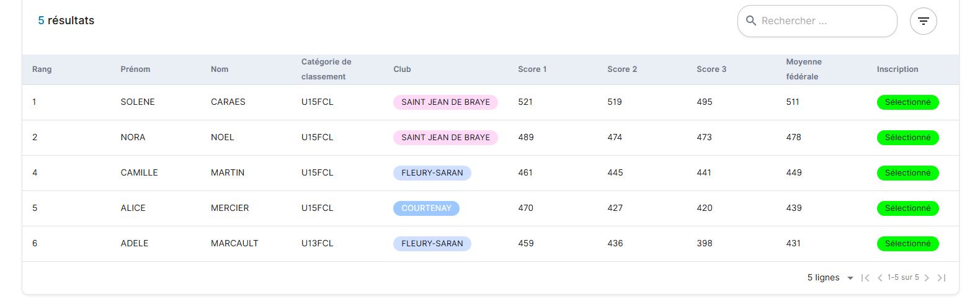Click SAINT JEAN DE BRAYE tag for Nora
This screenshot has width=980, height=299.
click(x=445, y=138)
